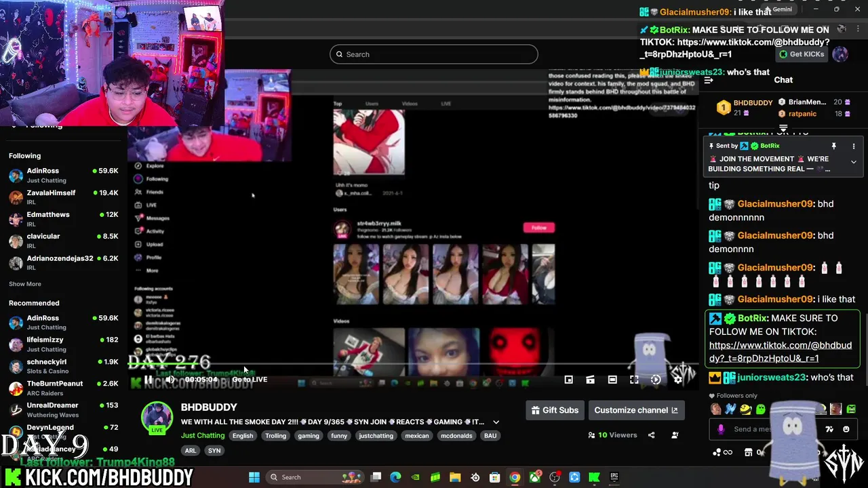Open schneckyirl in Recommended list

[62, 366]
